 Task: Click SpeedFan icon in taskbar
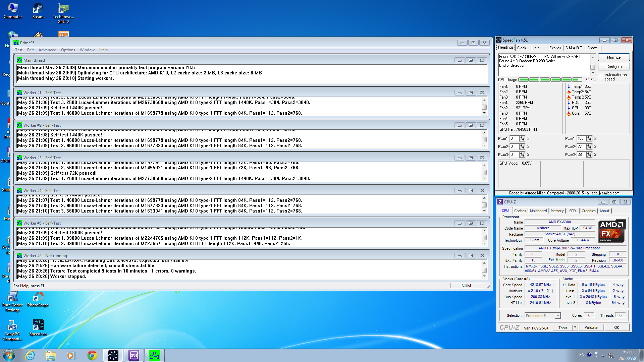113,355
